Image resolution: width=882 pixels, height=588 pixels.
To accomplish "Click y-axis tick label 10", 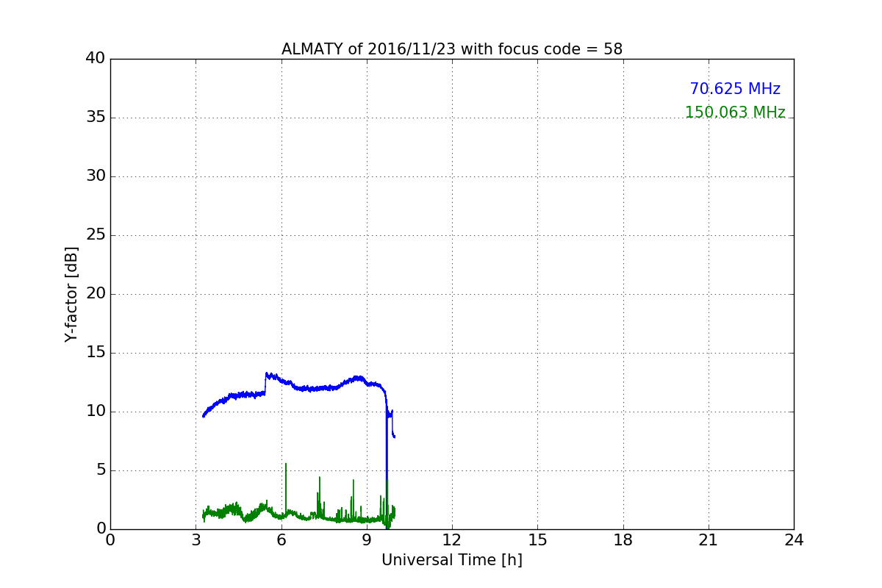I will (x=96, y=412).
